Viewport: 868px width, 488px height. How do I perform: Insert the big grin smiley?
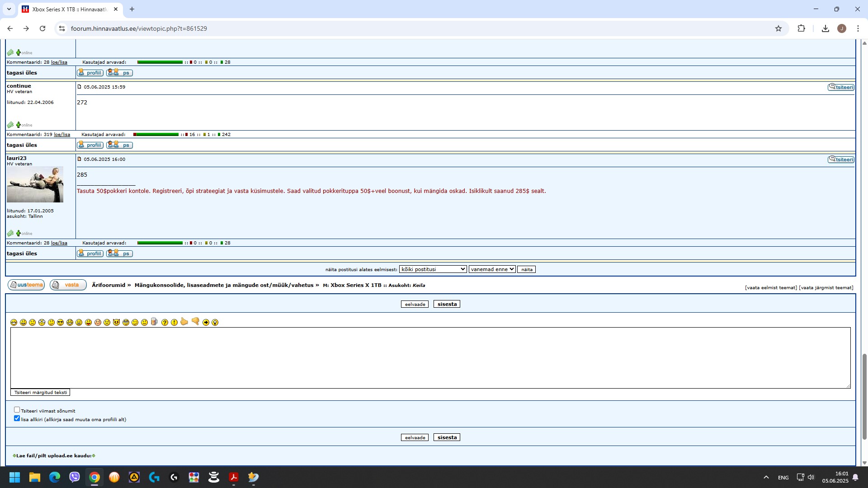pos(14,322)
